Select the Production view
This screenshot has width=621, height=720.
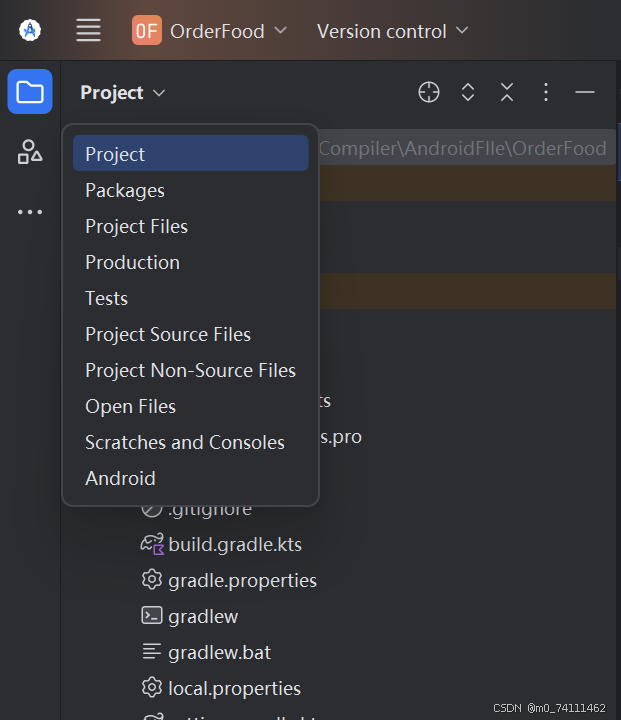[x=191, y=262]
